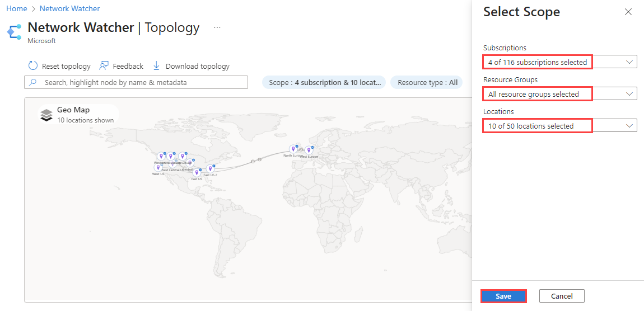Screen dimensions: 644x311
Task: Click Download topology
Action: [191, 66]
